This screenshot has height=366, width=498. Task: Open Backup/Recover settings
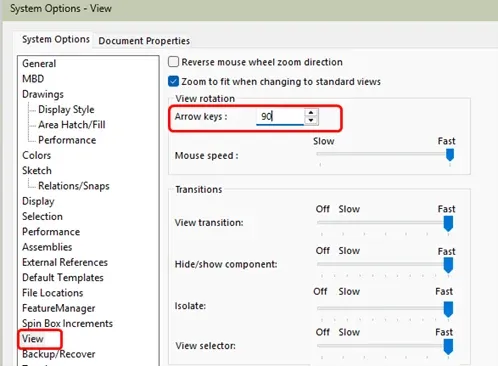pos(58,354)
